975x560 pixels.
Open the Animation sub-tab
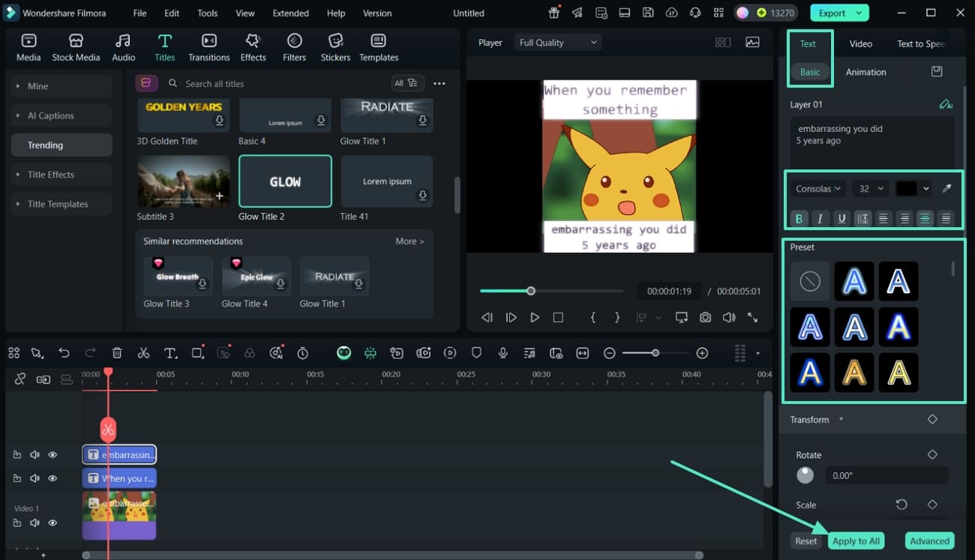pyautogui.click(x=865, y=72)
